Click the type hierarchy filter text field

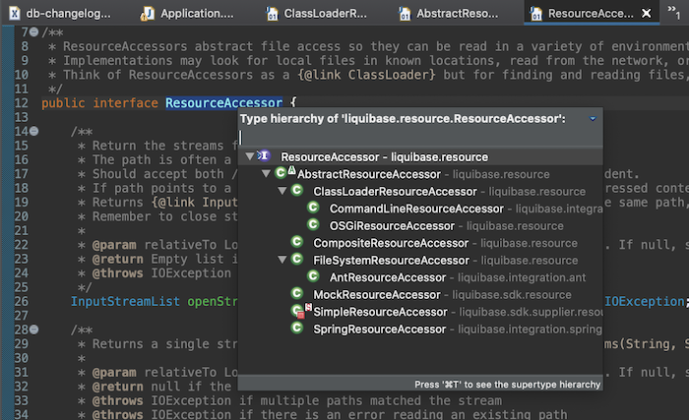(x=420, y=137)
